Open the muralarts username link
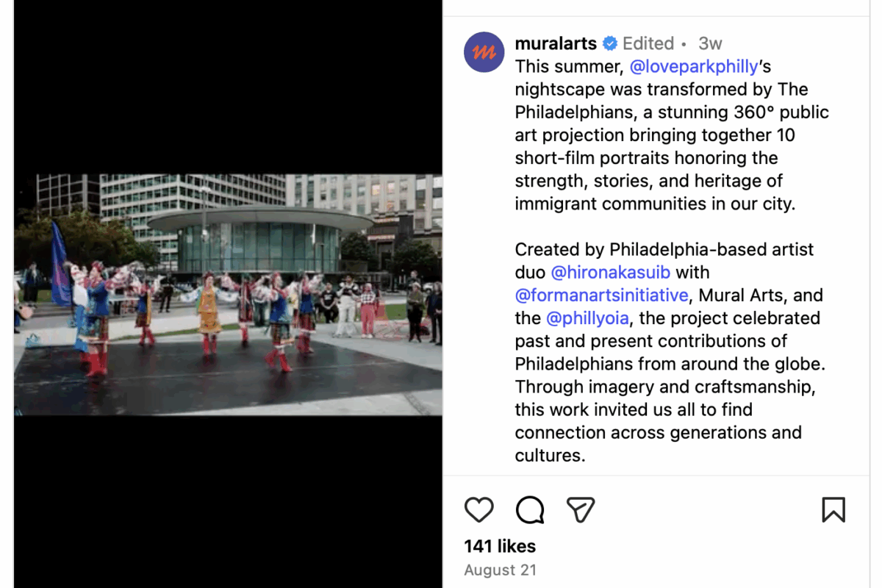 tap(556, 43)
